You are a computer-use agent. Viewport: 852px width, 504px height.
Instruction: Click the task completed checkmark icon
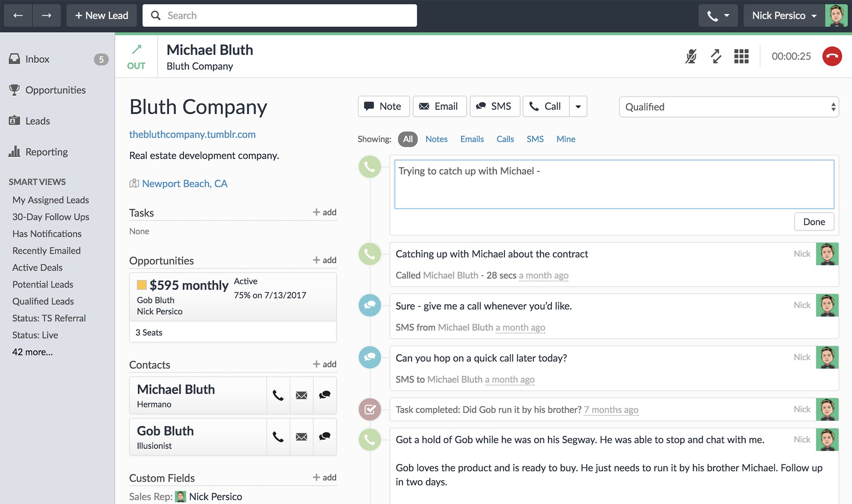pyautogui.click(x=370, y=409)
